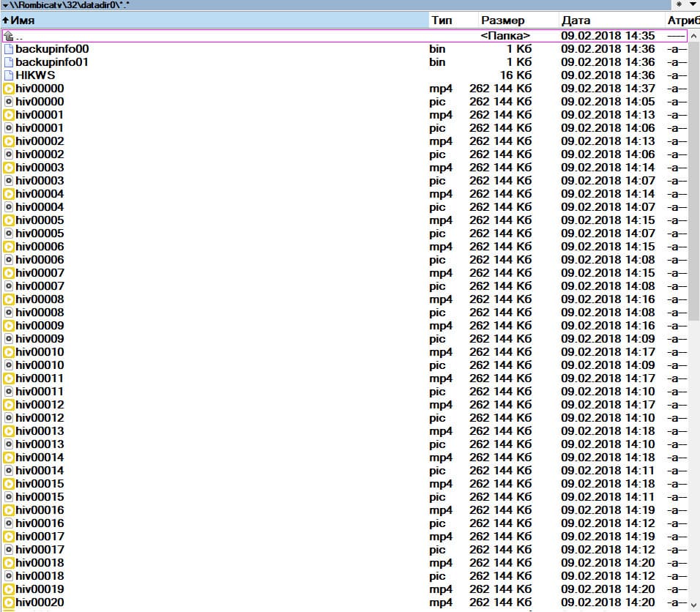Image resolution: width=700 pixels, height=612 pixels.
Task: Select the hiv00018 name in mp4 row
Action: (40, 562)
